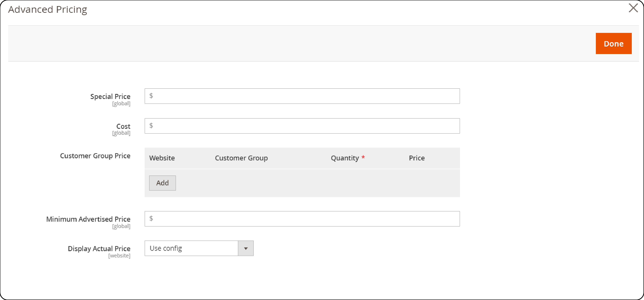Click the Cost label
The width and height of the screenshot is (644, 300).
(123, 126)
